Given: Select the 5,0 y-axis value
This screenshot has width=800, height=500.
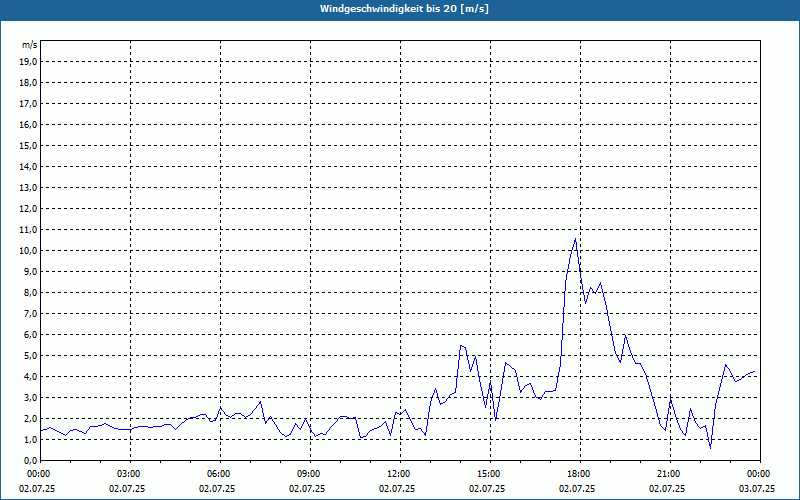Looking at the screenshot, I should 30,356.
